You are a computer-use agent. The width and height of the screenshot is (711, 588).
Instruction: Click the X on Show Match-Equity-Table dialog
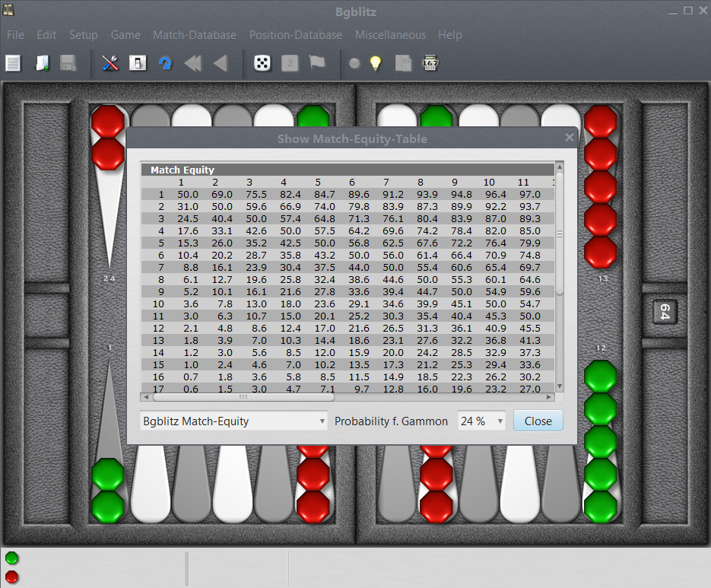click(x=570, y=138)
